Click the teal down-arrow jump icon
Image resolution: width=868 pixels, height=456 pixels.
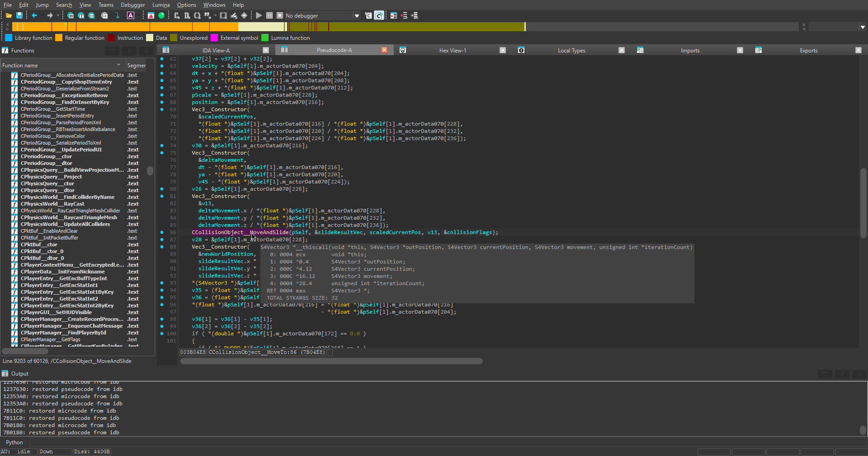(x=117, y=15)
